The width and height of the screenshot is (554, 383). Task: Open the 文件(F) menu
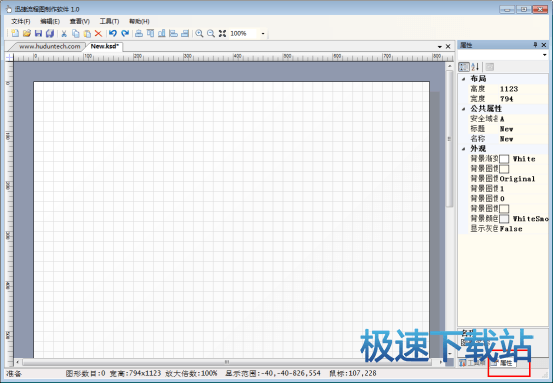coord(20,21)
